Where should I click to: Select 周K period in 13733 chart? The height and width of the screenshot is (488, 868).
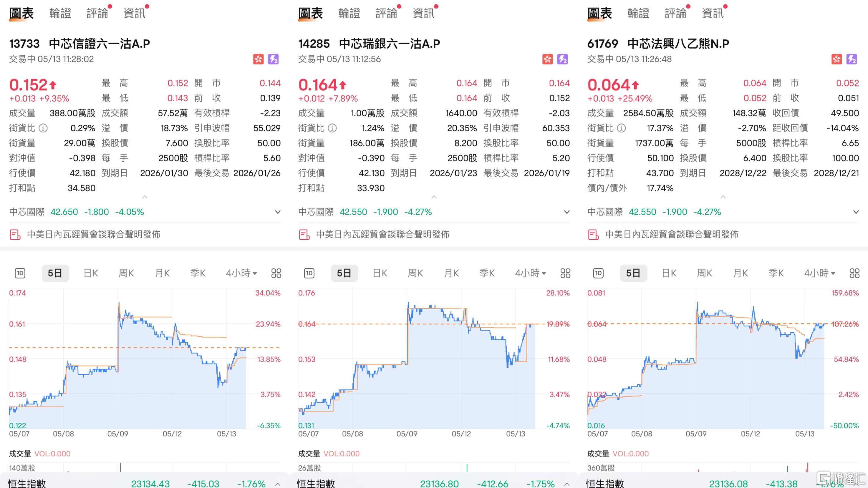click(x=126, y=273)
